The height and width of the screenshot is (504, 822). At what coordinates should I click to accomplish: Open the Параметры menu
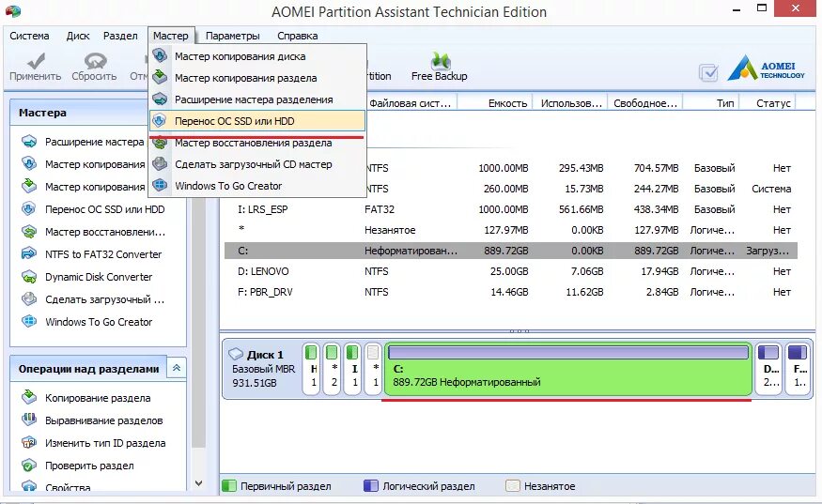click(x=233, y=36)
